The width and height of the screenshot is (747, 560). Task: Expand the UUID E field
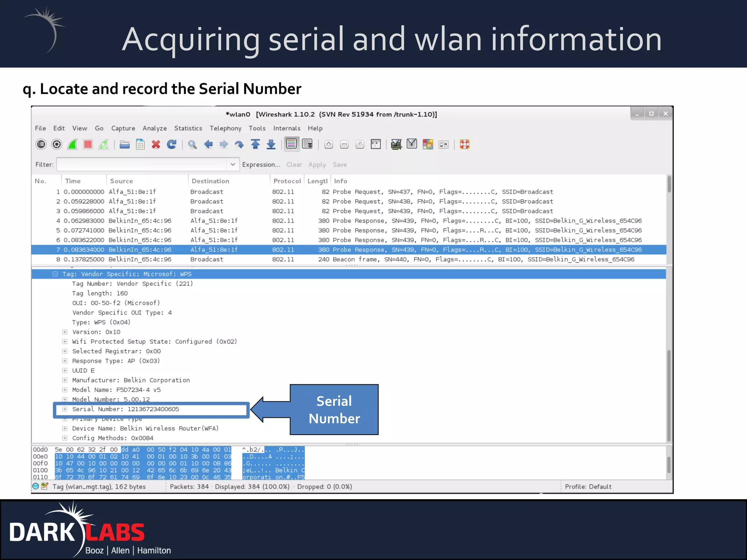(x=65, y=371)
